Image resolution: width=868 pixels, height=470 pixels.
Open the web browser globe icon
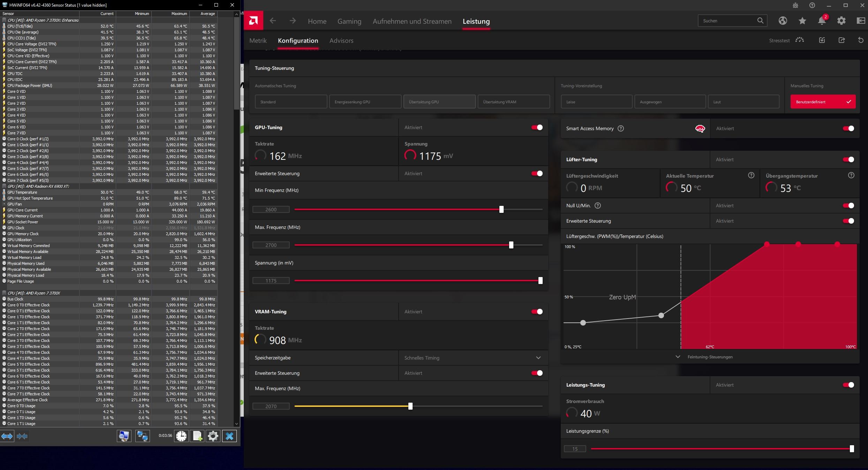coord(783,21)
